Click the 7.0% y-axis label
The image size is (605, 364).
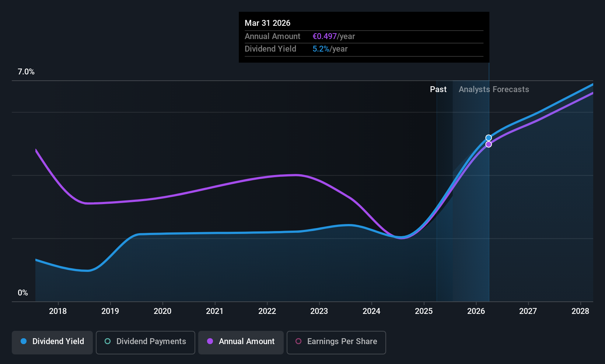[26, 72]
